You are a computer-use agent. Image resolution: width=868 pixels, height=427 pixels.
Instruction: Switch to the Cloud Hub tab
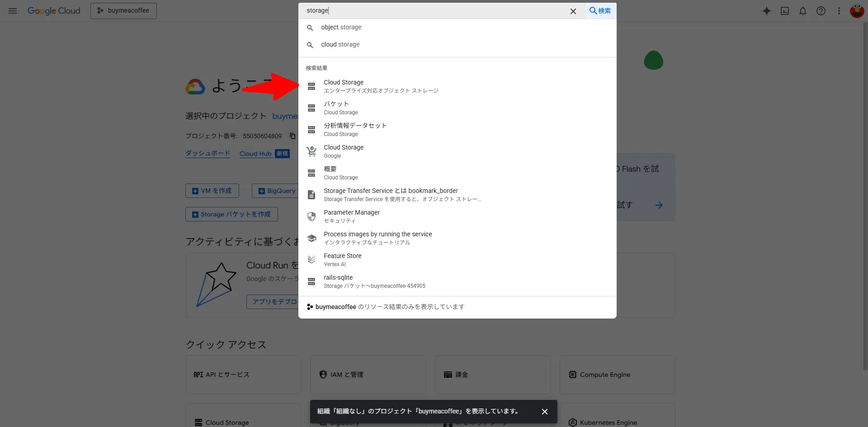255,154
